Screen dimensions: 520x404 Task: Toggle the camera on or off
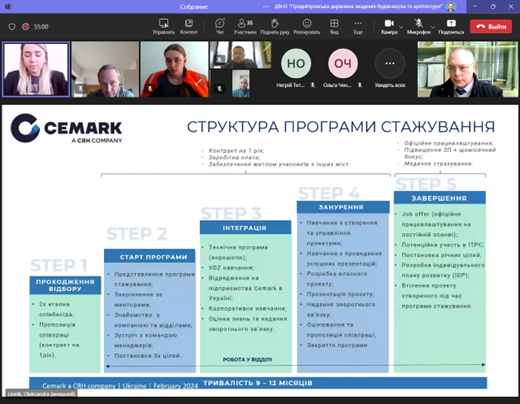coord(389,26)
